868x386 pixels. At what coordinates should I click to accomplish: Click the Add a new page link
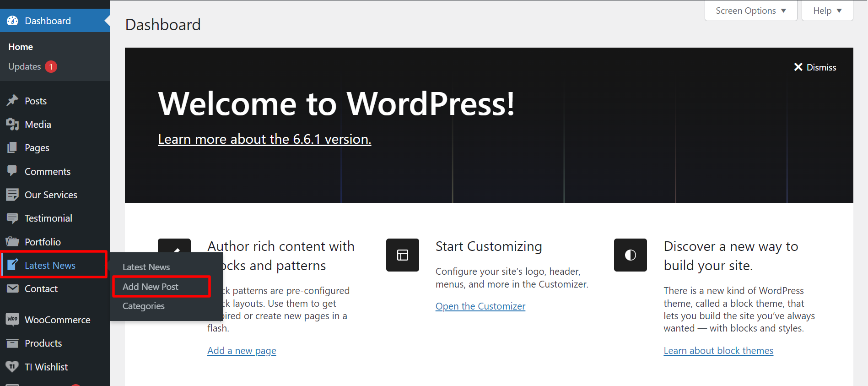242,351
